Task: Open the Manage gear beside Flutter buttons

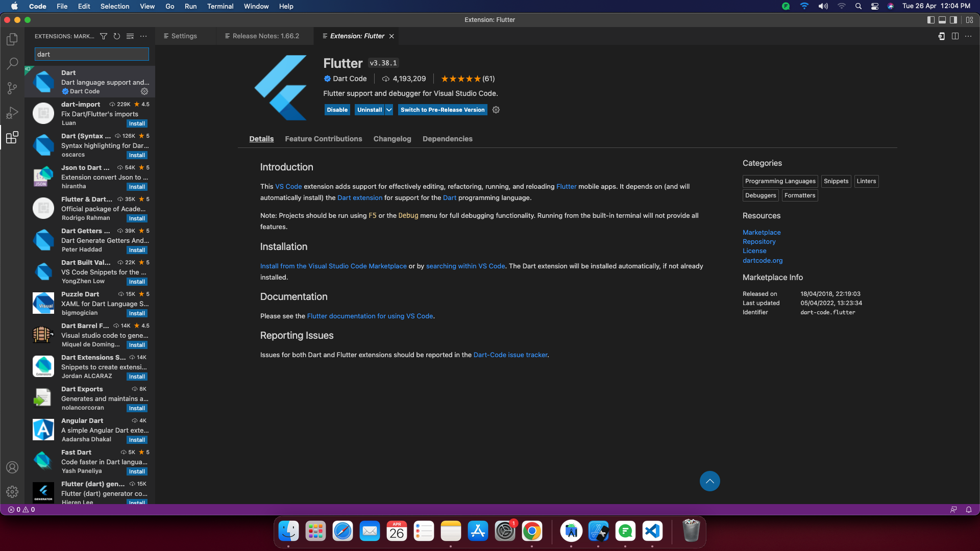Action: pyautogui.click(x=496, y=110)
